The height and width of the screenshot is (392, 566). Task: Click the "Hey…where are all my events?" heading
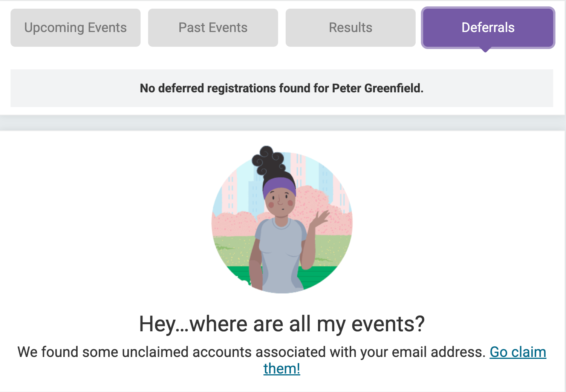point(282,324)
